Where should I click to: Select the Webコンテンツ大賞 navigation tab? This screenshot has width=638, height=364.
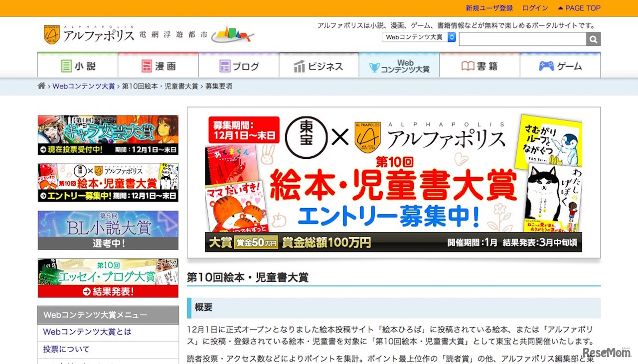[x=399, y=66]
